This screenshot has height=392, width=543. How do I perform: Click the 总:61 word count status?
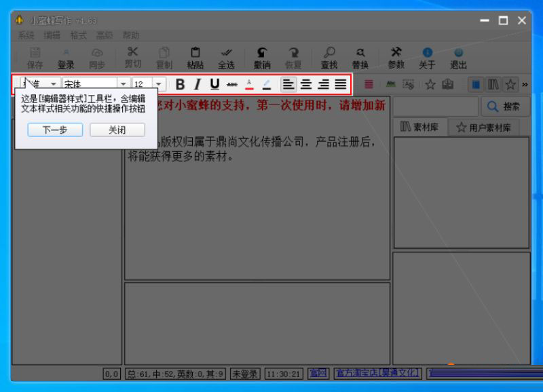[175, 374]
